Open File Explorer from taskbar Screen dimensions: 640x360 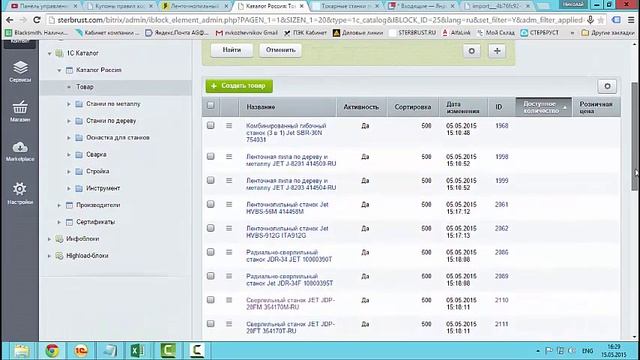(21, 351)
